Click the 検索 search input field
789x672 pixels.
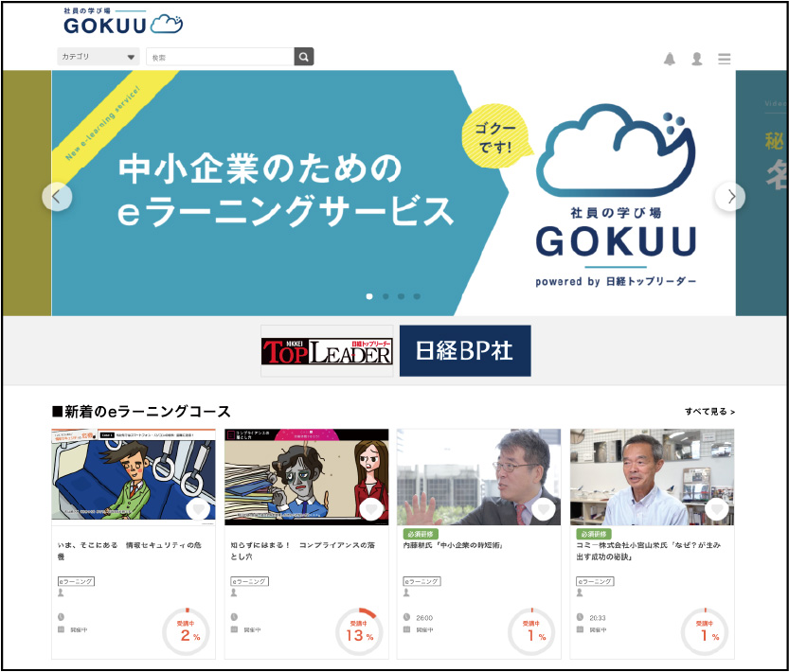(220, 57)
